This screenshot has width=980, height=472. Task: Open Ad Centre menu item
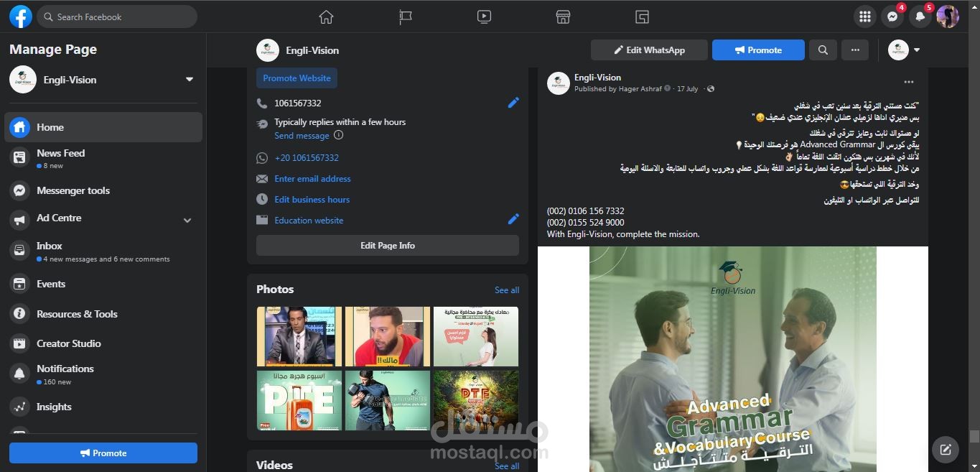[x=103, y=218]
